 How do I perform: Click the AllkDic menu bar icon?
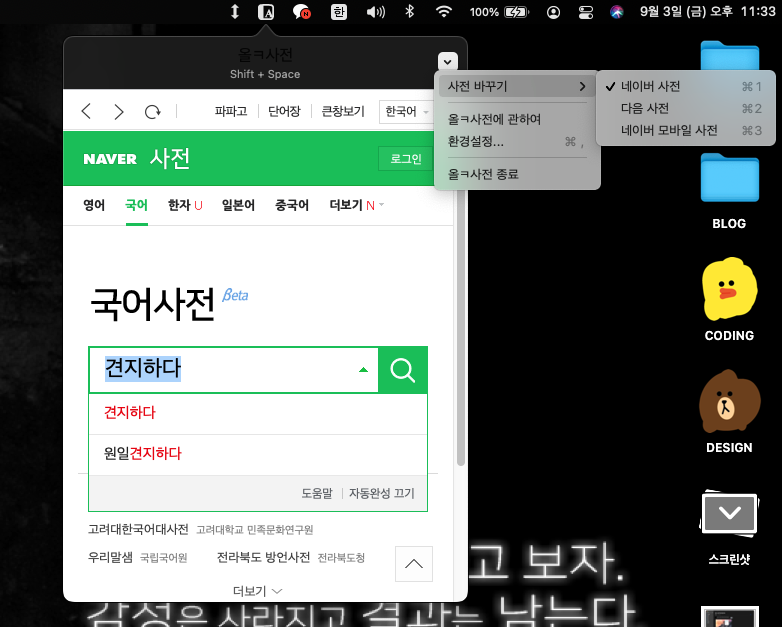click(x=266, y=11)
